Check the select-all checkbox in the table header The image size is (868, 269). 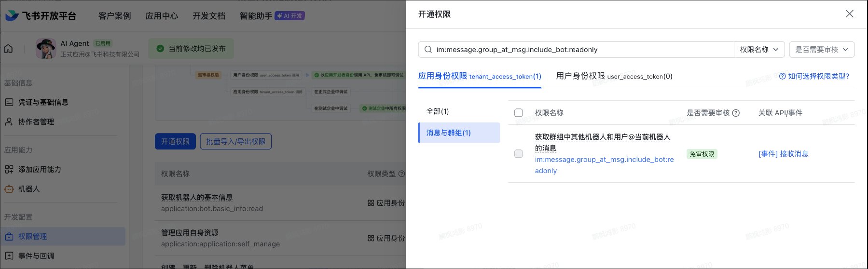pos(519,113)
